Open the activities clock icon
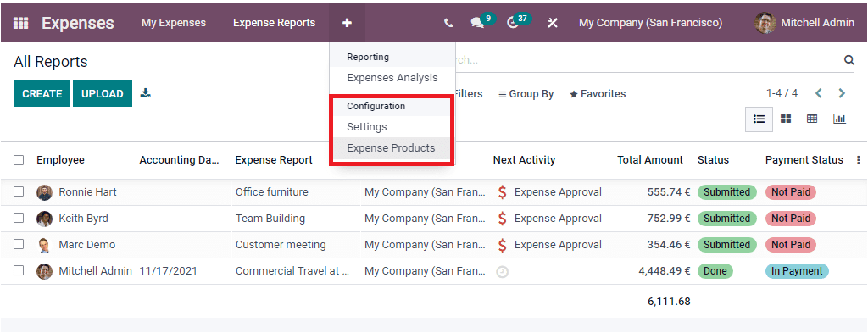The image size is (868, 333). coord(513,23)
